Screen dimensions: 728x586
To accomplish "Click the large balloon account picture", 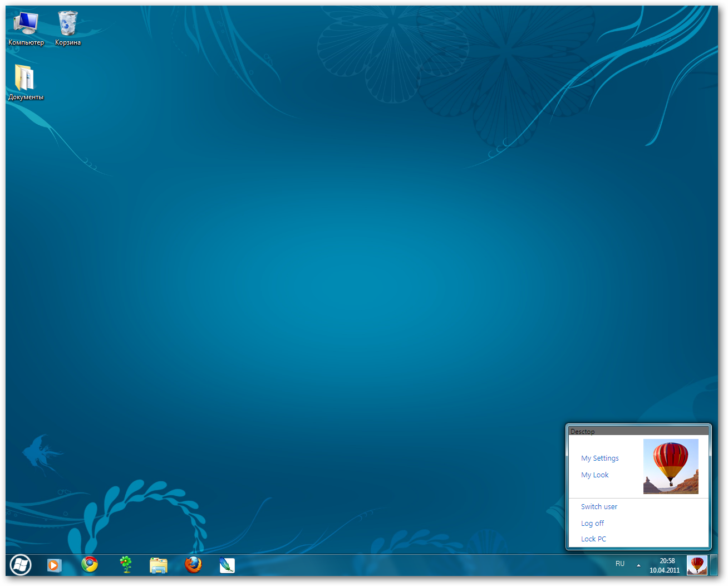I will point(671,466).
